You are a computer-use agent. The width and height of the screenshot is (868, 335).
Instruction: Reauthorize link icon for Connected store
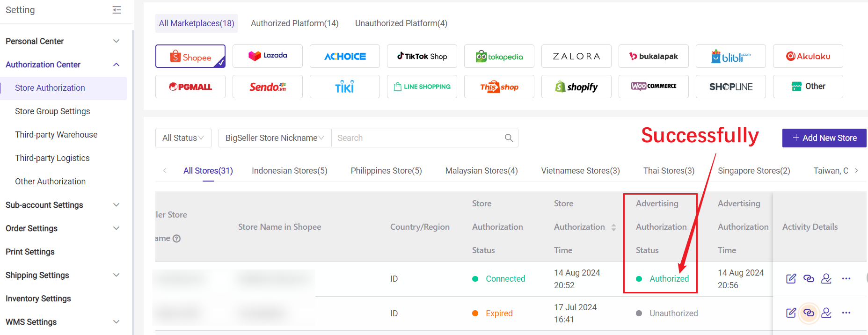click(809, 278)
